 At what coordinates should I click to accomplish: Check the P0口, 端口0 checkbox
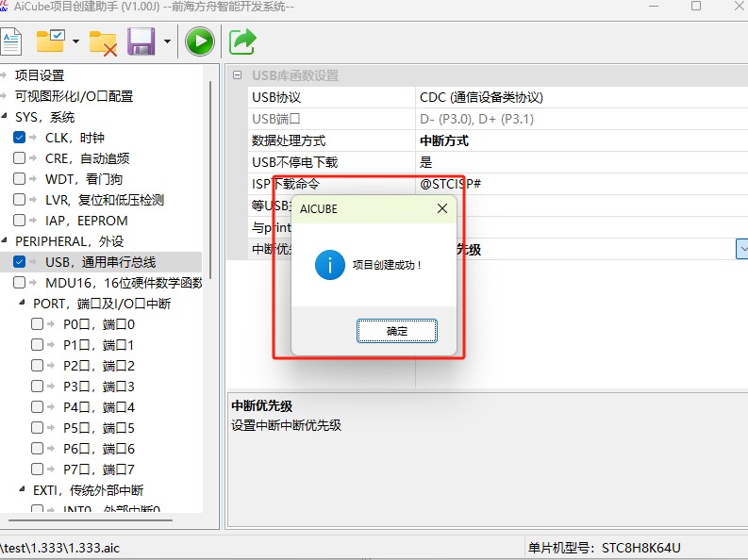click(x=37, y=324)
